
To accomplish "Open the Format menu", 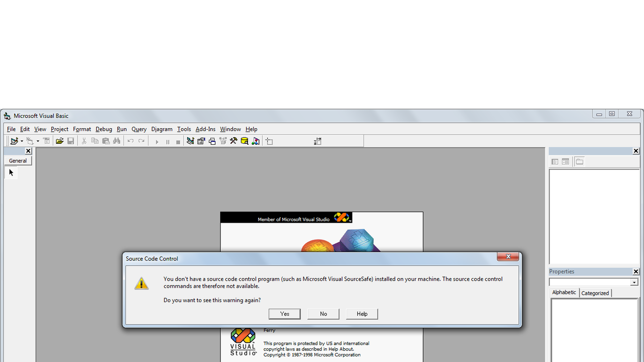I will [x=82, y=129].
